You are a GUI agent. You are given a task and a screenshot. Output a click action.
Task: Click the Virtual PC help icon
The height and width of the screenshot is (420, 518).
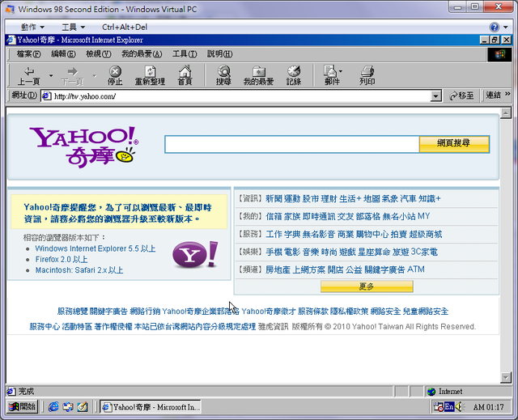click(495, 27)
